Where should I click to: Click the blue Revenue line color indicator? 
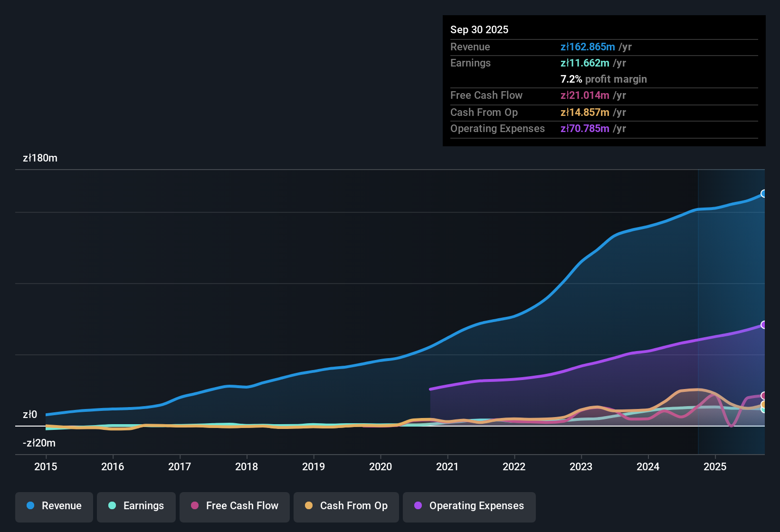pyautogui.click(x=30, y=506)
